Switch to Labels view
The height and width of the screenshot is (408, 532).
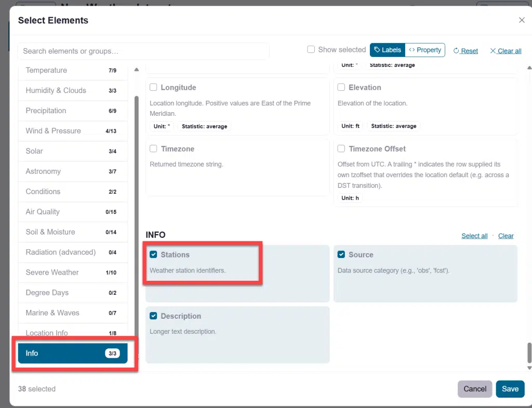(388, 50)
